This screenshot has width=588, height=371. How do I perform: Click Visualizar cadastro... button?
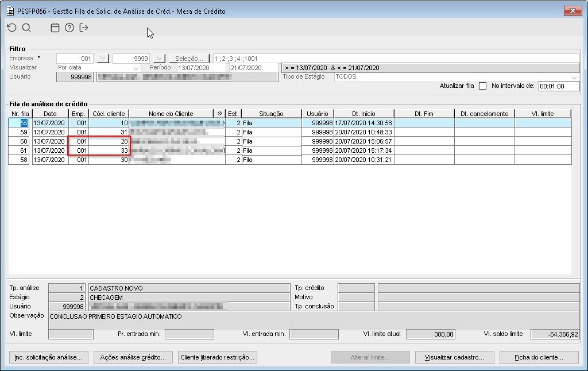click(x=455, y=357)
